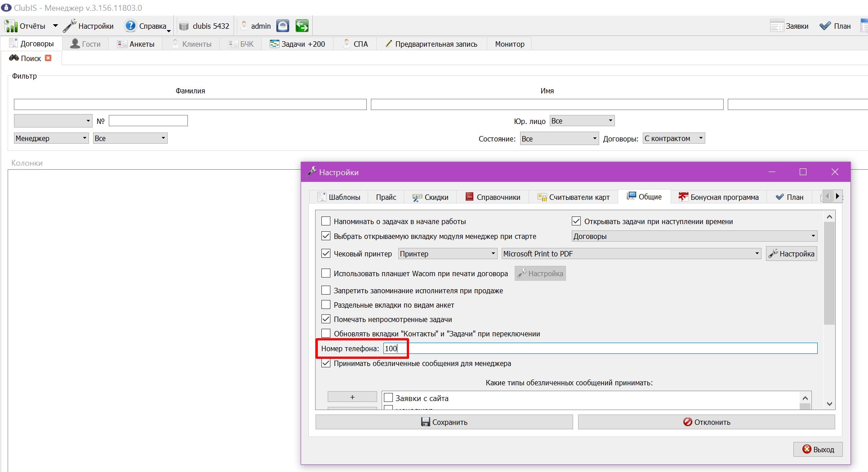Switch to Гости tab
Image resolution: width=868 pixels, height=472 pixels.
point(86,44)
